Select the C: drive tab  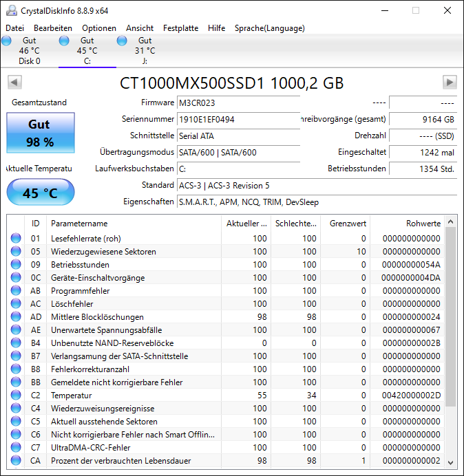point(87,51)
